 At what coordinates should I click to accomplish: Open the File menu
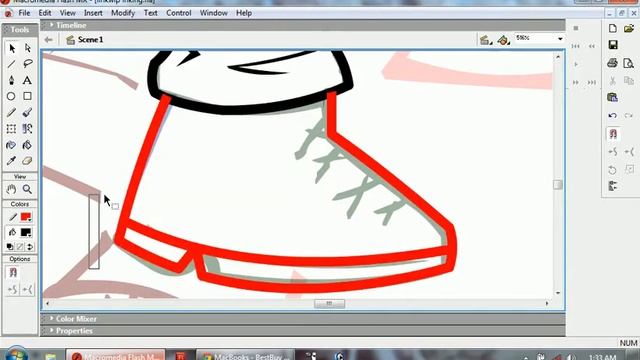click(x=24, y=13)
